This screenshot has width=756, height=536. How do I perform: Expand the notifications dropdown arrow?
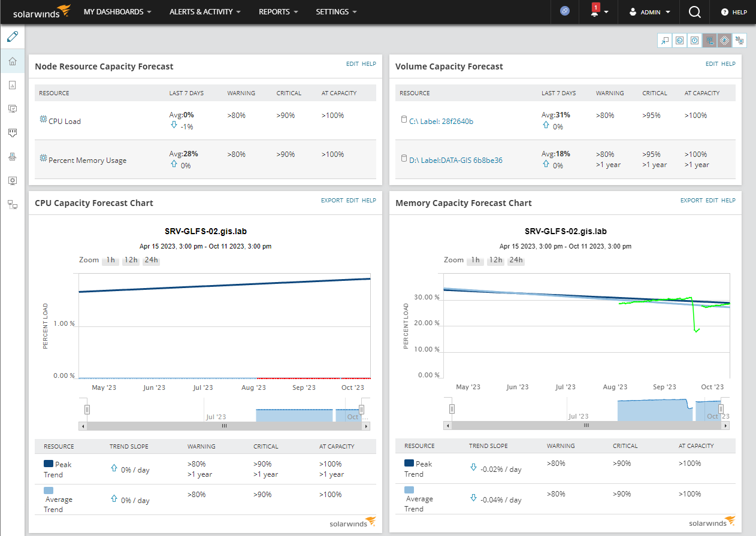[606, 12]
